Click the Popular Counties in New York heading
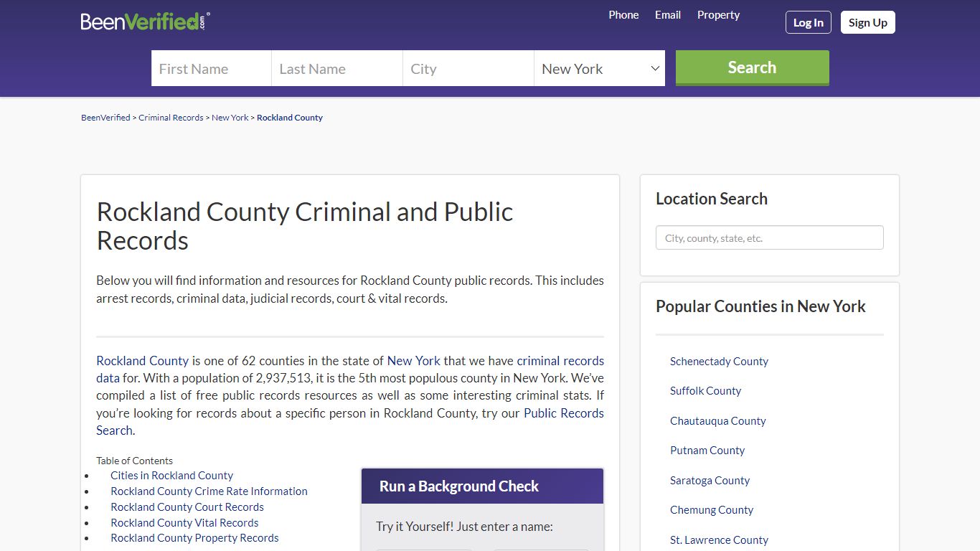This screenshot has height=551, width=980. 760,306
